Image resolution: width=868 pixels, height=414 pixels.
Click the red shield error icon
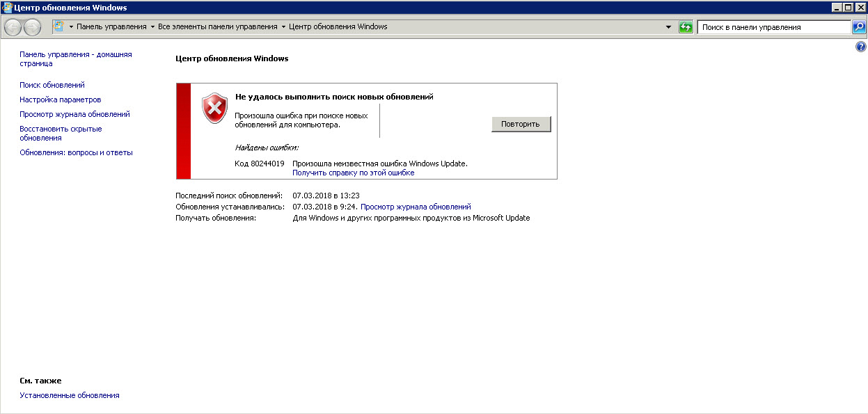214,109
